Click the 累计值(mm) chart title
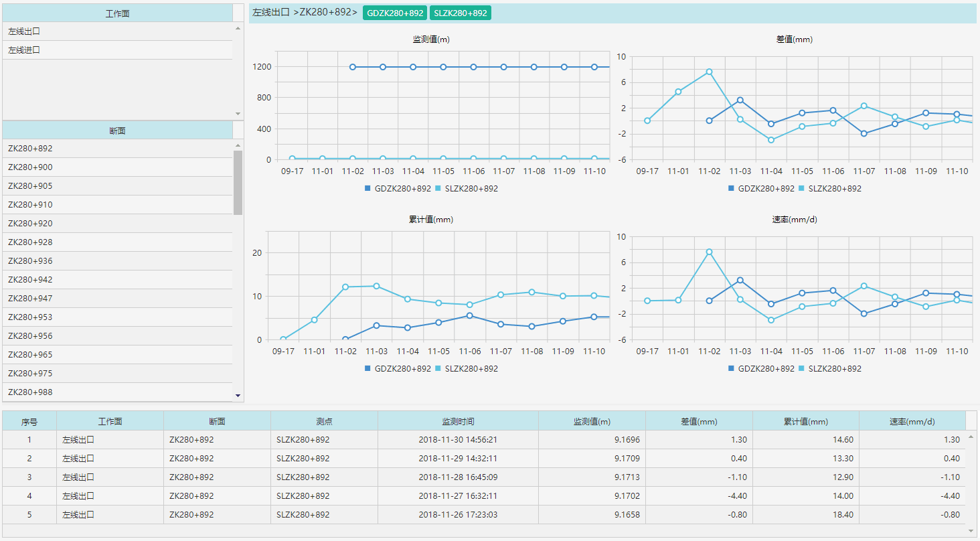Screen dimensions: 980x541 tap(431, 220)
